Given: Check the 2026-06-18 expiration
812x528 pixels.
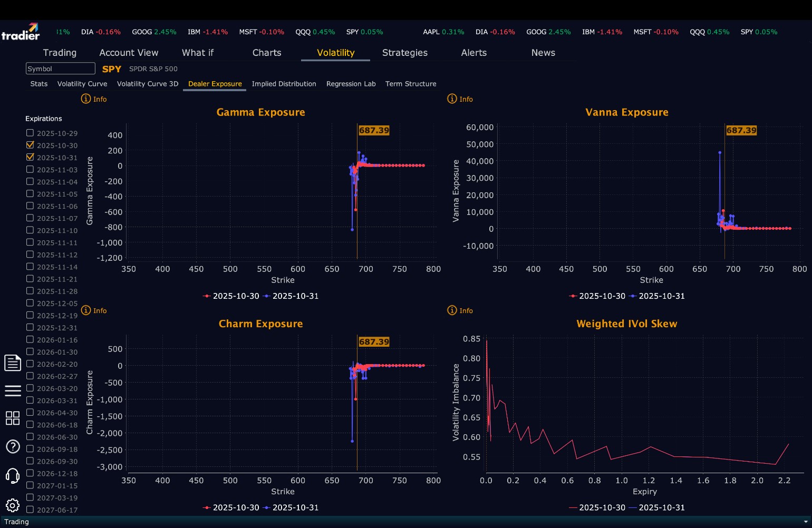Looking at the screenshot, I should pyautogui.click(x=30, y=424).
